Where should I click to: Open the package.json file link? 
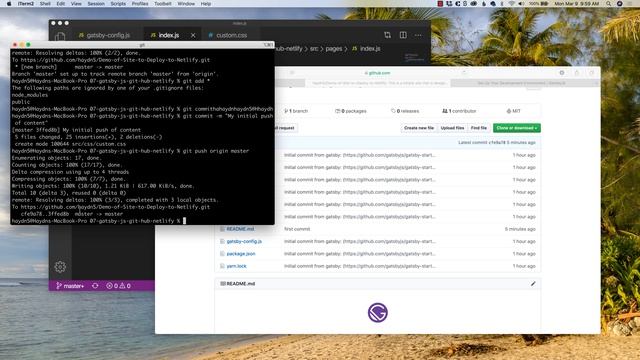pyautogui.click(x=241, y=254)
